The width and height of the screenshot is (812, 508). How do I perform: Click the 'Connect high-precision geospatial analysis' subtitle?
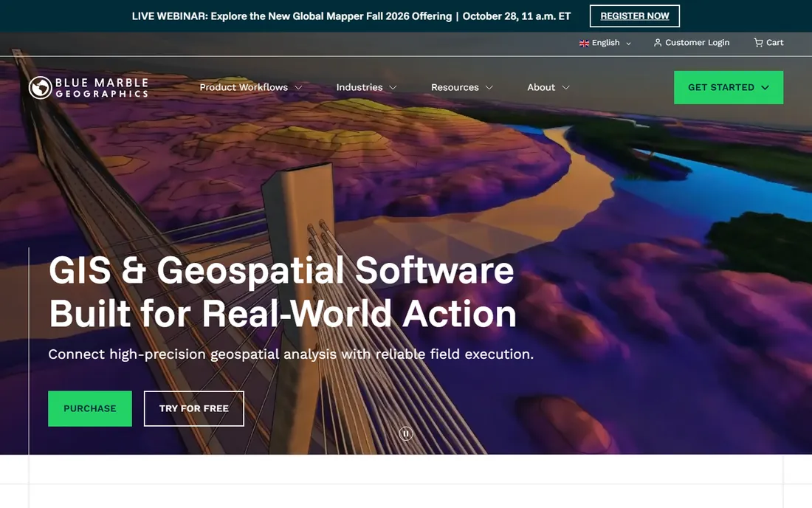coord(291,354)
